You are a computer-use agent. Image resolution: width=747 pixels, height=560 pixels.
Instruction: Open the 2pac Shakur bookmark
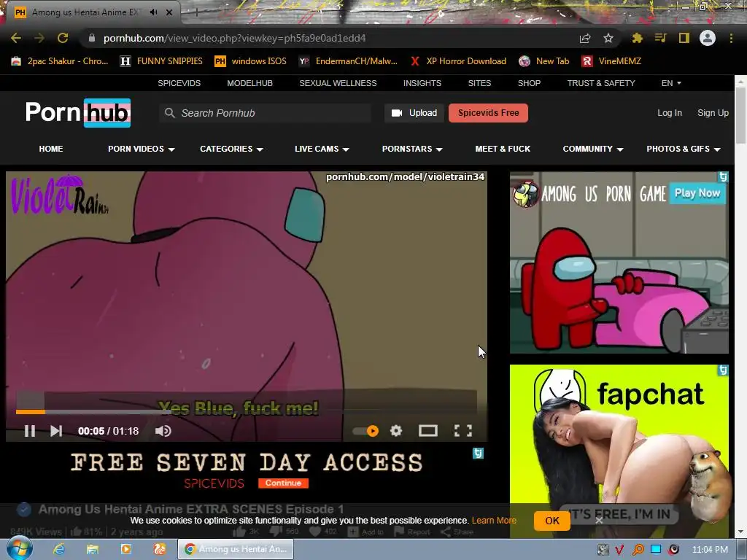(60, 61)
